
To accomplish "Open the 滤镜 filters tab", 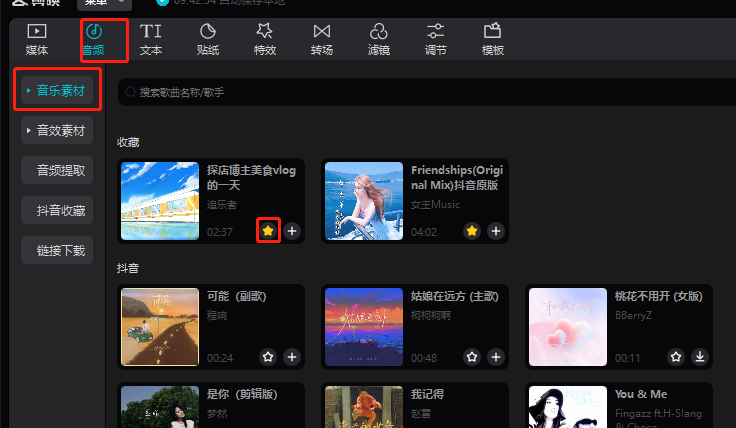I will pyautogui.click(x=379, y=39).
